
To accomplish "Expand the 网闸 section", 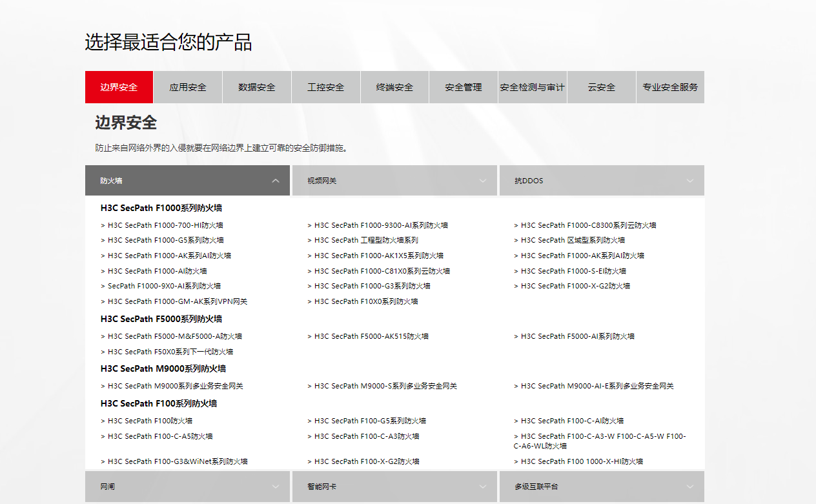I will [187, 487].
